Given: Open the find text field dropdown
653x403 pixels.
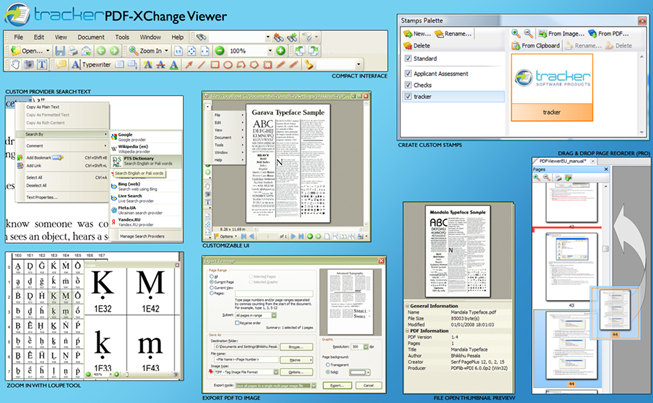Looking at the screenshot, I should click(x=268, y=37).
